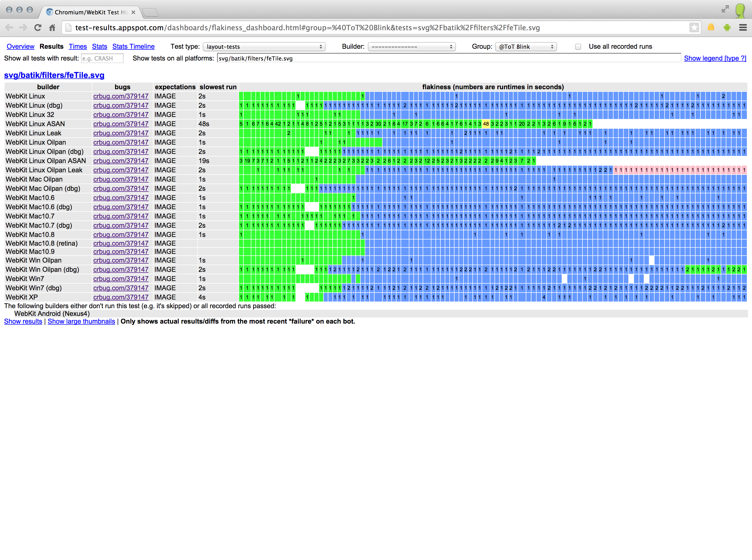This screenshot has width=752, height=560.
Task: Expand the Group @ToT Blink dropdown
Action: (526, 47)
